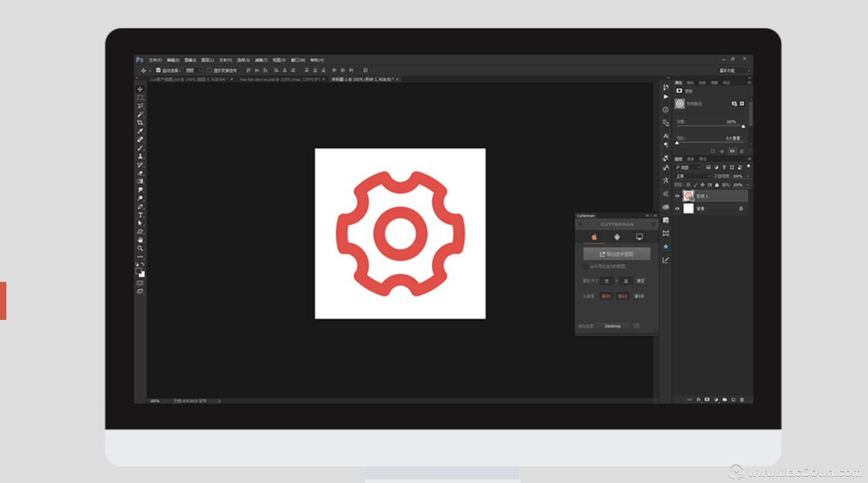
Task: Select the Magic Wand tool
Action: coord(140,114)
